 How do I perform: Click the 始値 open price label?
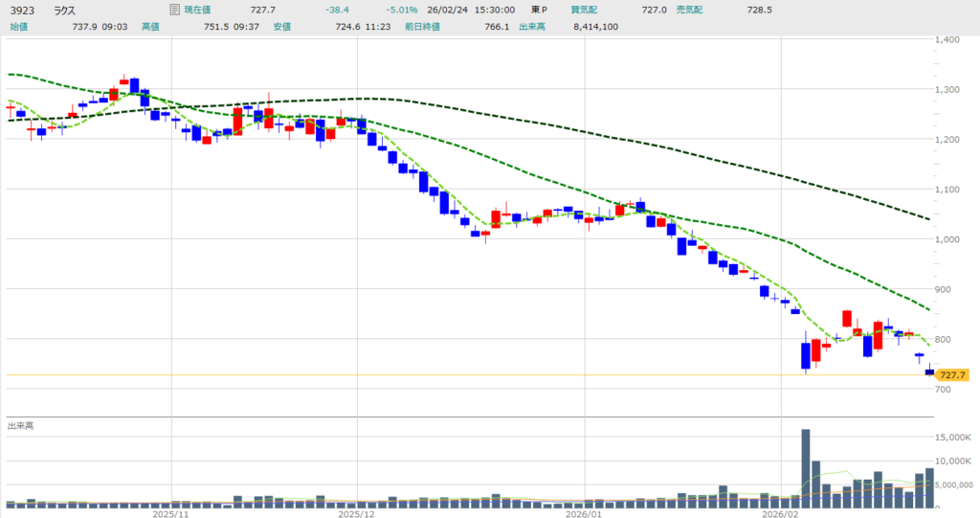(x=19, y=26)
